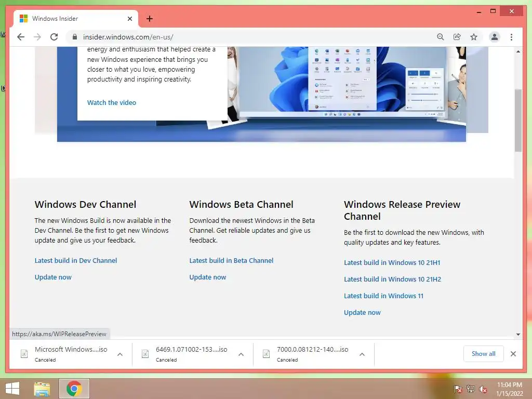Open Action Center flag icon
Viewport: 532px width, 399px height.
pyautogui.click(x=458, y=389)
